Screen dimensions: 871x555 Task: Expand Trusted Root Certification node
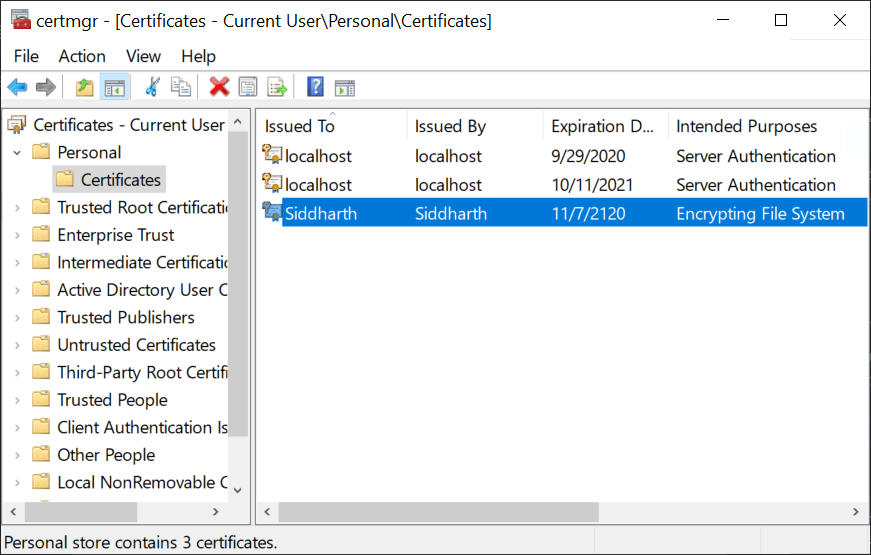point(17,208)
